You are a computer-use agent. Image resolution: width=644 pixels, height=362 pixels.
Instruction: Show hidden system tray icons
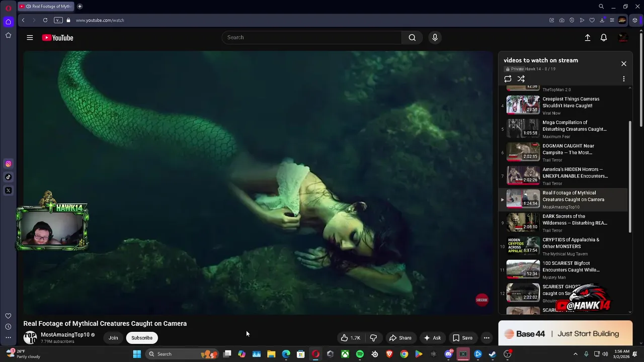point(576,354)
